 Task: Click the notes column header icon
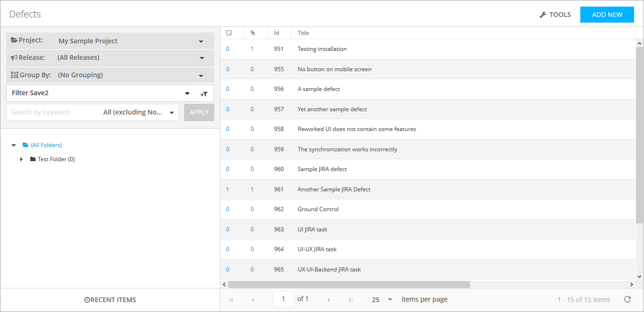click(x=229, y=33)
